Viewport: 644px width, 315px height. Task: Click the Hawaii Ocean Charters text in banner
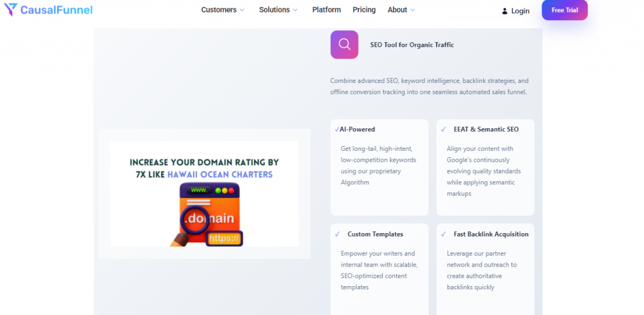[x=220, y=175]
